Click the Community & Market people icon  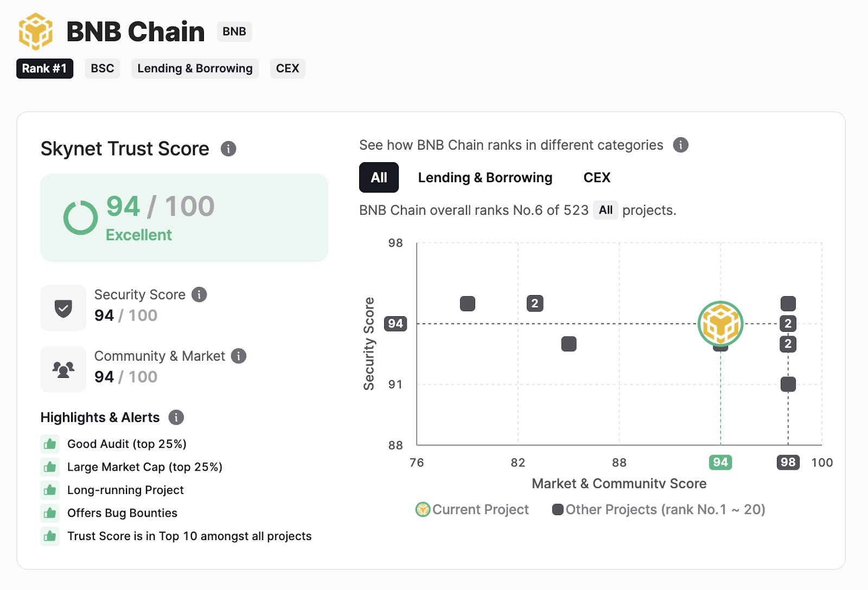[63, 369]
